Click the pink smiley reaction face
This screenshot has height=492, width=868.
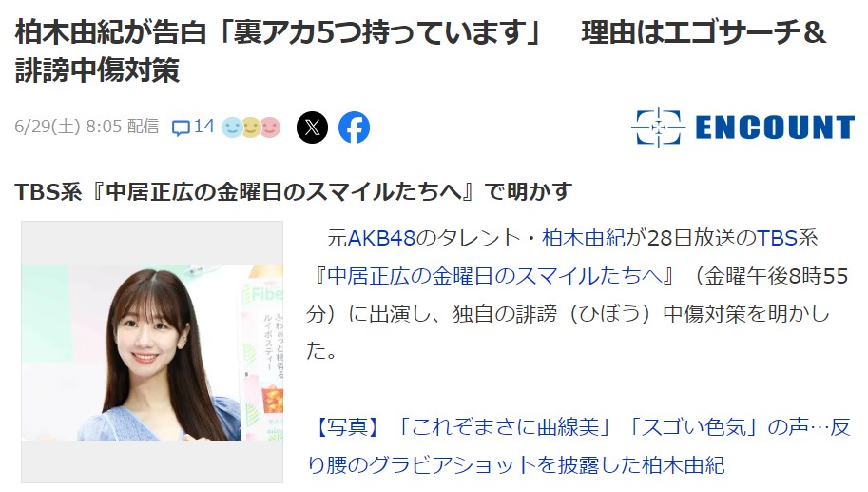(270, 128)
